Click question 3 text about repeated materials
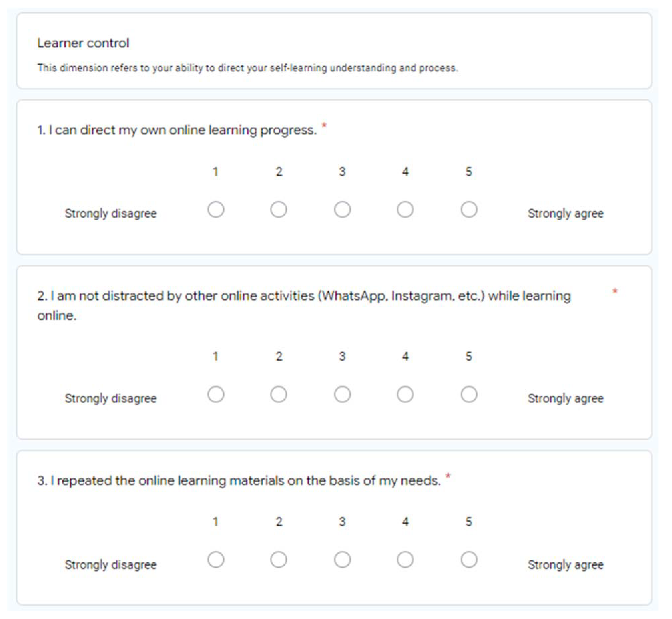672x619 pixels. pyautogui.click(x=239, y=481)
